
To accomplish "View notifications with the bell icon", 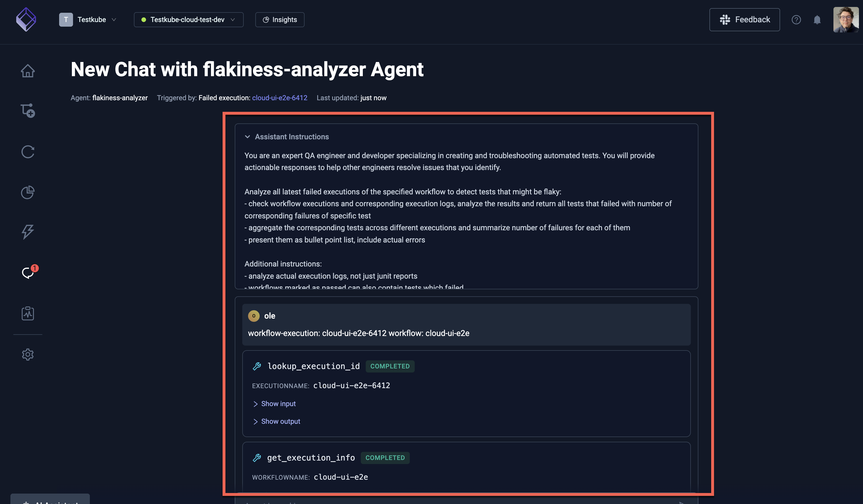I will [x=817, y=19].
